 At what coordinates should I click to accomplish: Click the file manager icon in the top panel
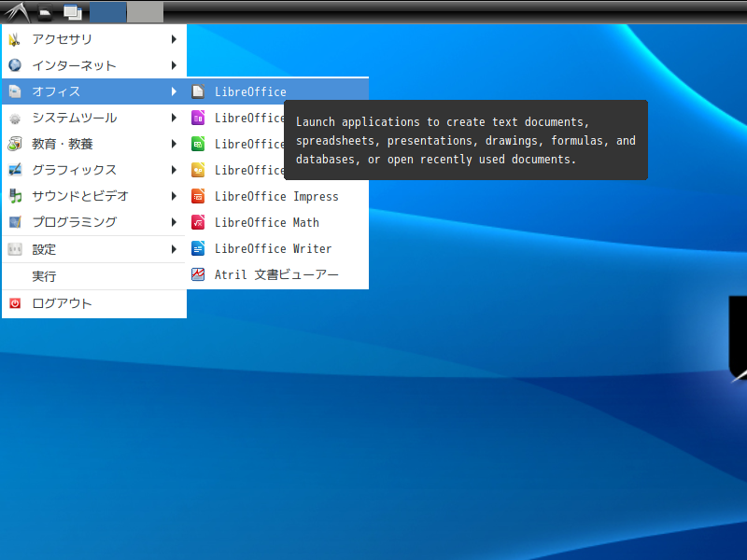(x=44, y=12)
